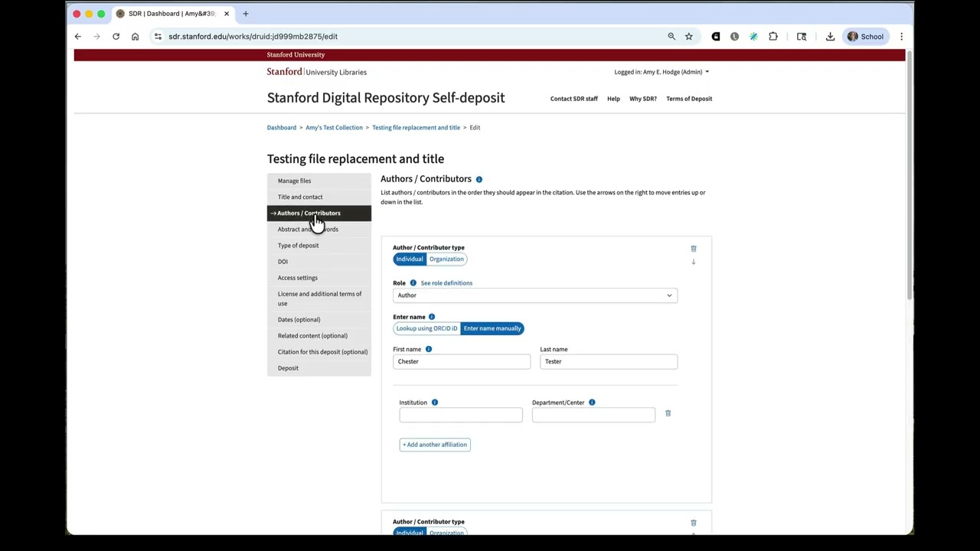This screenshot has height=551, width=980.
Task: Reload the page with the refresh icon
Action: [x=116, y=37]
